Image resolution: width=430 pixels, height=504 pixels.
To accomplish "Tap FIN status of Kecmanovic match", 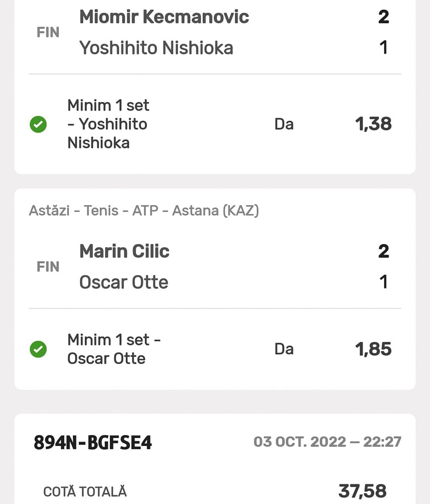I will [x=48, y=32].
